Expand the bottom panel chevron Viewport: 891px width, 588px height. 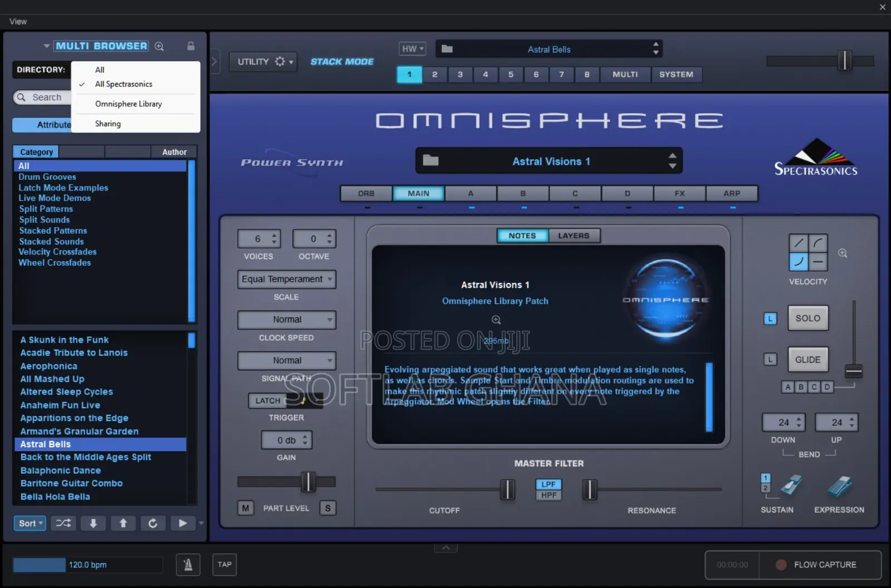[446, 548]
